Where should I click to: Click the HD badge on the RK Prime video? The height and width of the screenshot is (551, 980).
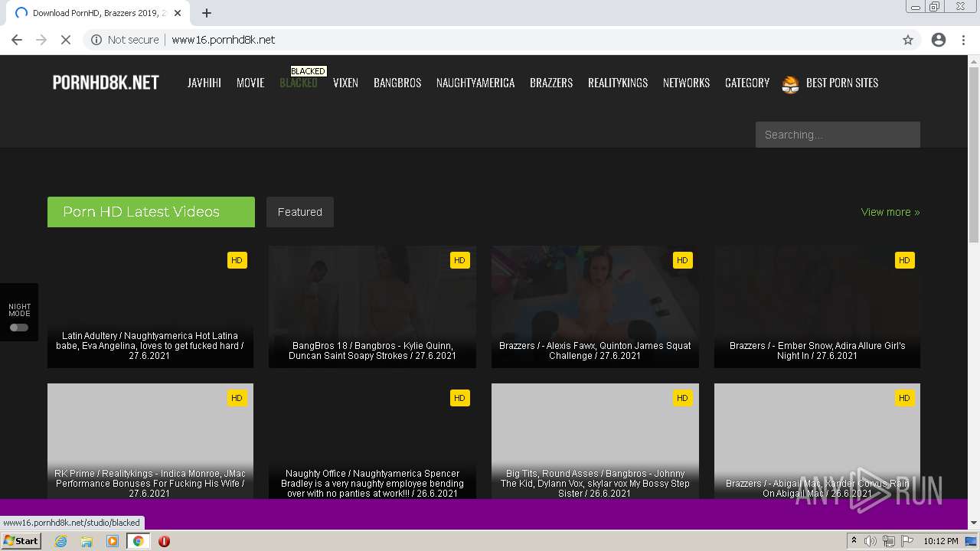click(x=237, y=398)
